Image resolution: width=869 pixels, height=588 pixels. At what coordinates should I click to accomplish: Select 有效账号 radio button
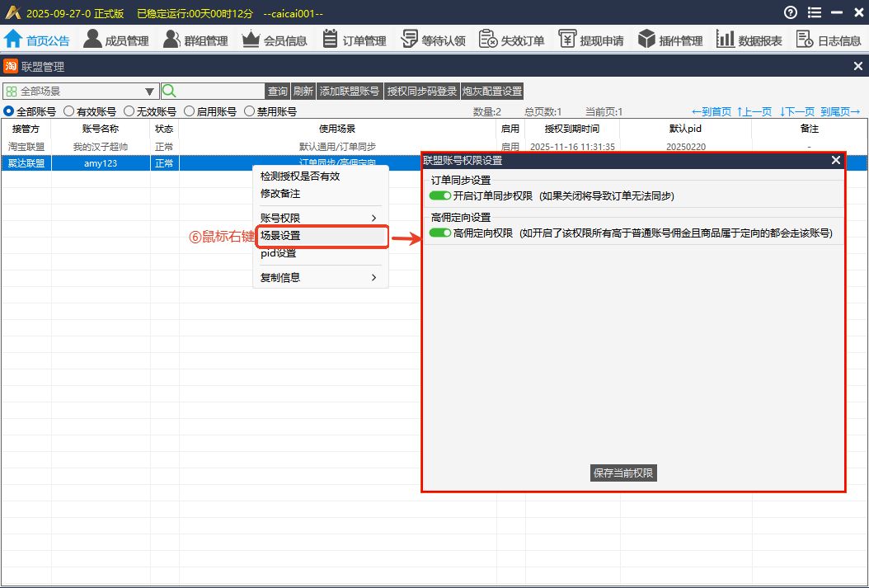pos(69,111)
